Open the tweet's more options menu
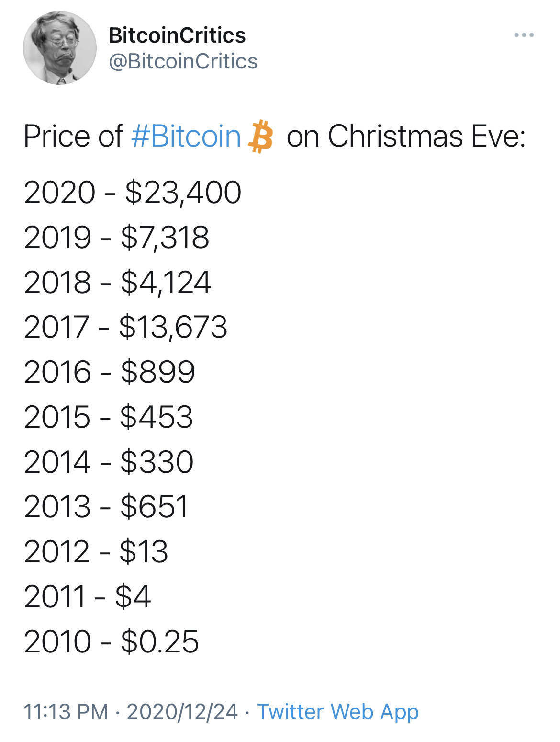This screenshot has height=742, width=560. point(524,35)
